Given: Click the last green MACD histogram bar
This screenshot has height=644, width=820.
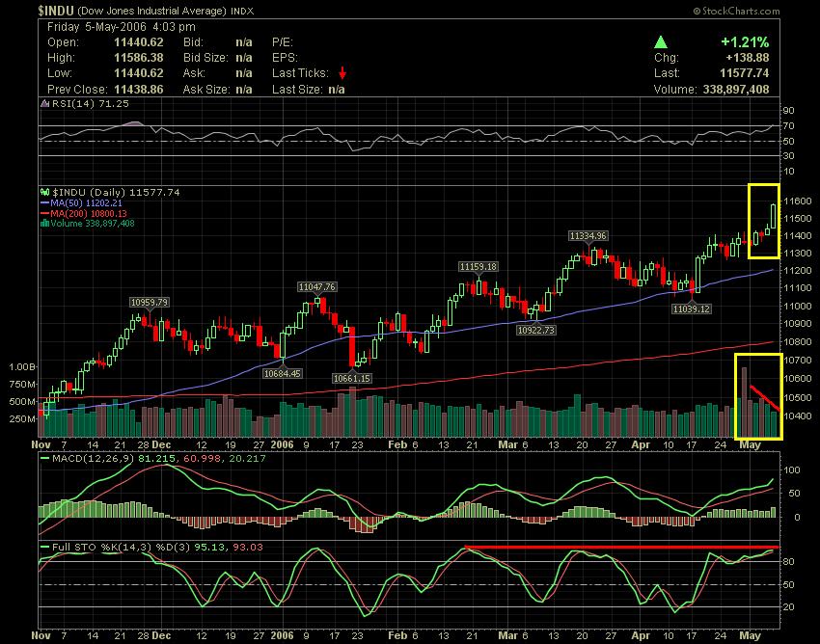Looking at the screenshot, I should point(774,512).
